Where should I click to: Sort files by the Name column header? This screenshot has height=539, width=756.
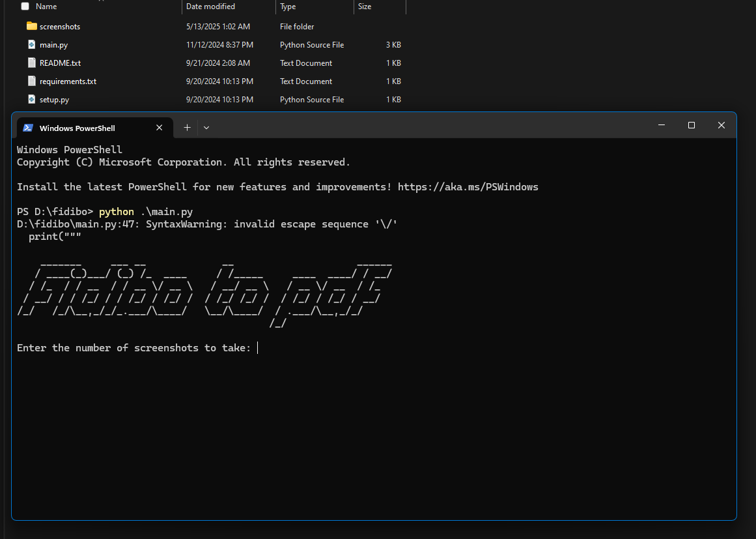coord(46,6)
